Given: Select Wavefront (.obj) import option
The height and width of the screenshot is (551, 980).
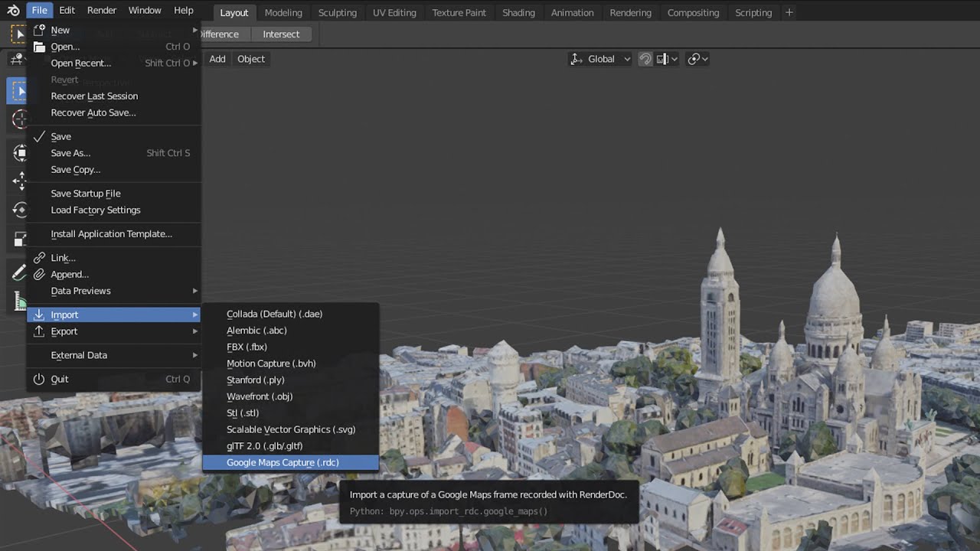Looking at the screenshot, I should (260, 396).
